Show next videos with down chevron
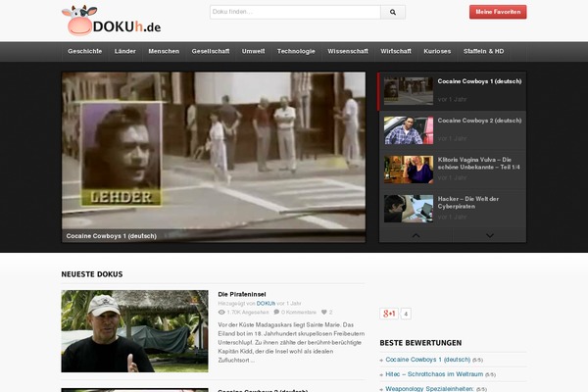The height and width of the screenshot is (392, 588). 489,235
